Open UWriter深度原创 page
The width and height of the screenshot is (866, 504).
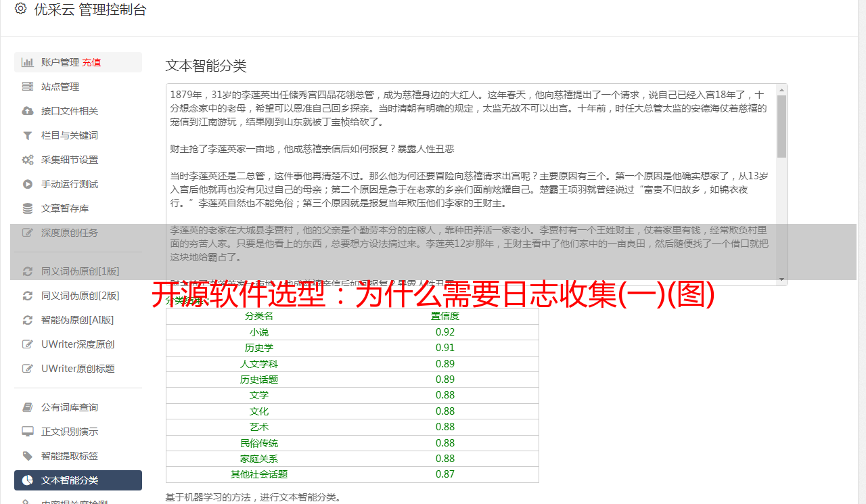tap(78, 344)
